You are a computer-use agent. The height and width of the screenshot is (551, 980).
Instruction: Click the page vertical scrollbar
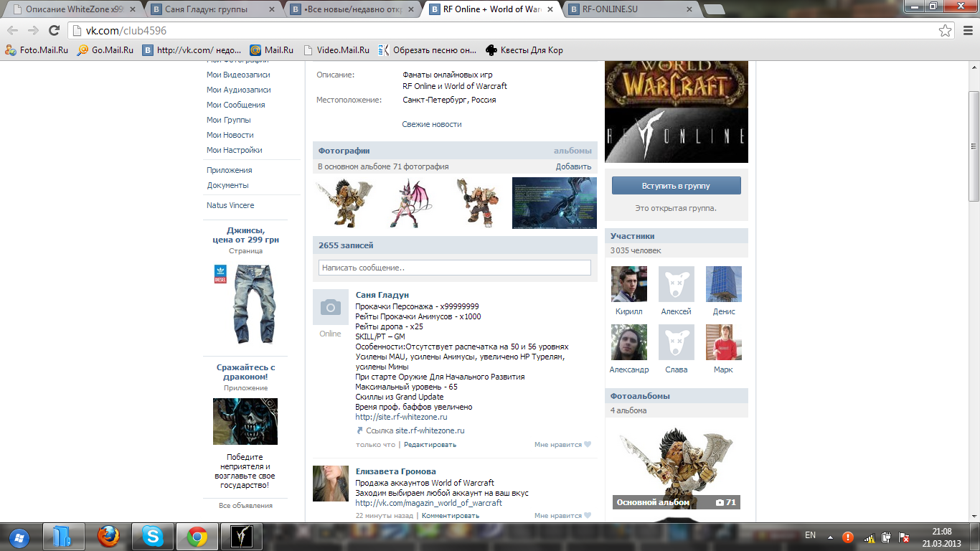tap(974, 147)
